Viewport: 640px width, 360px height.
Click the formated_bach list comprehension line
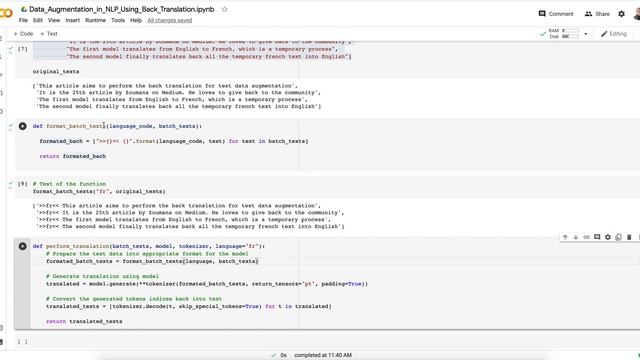[x=174, y=141]
